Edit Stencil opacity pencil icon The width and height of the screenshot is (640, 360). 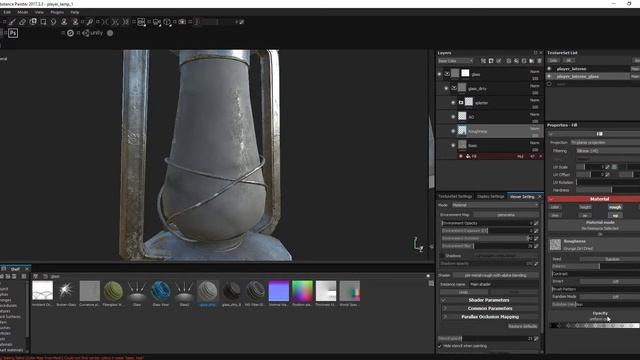(536, 338)
